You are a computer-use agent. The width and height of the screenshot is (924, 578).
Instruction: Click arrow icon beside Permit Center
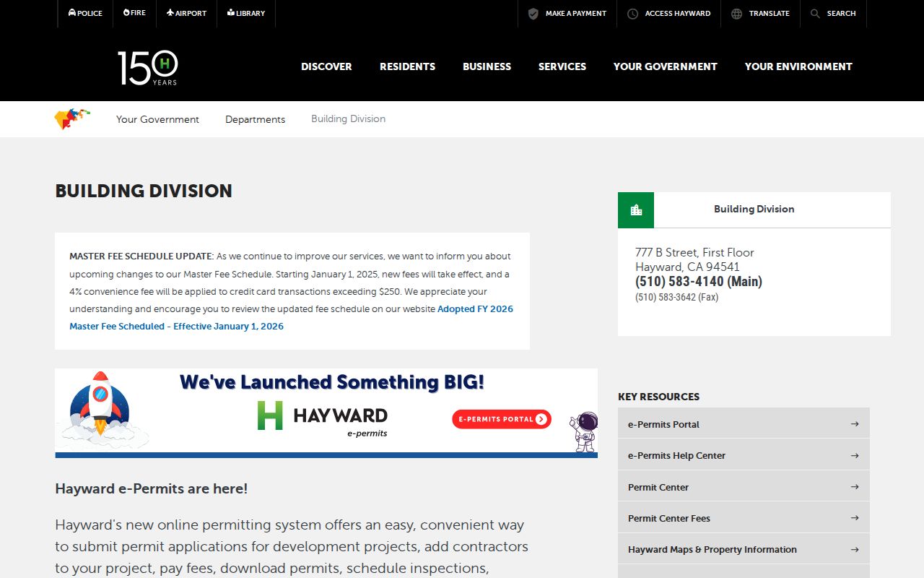pos(855,487)
